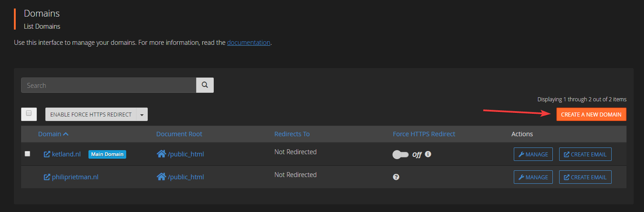Screen dimensions: 644x212
Task: Toggle Force HTTPS Redirect for ketland.nl
Action: click(x=400, y=155)
